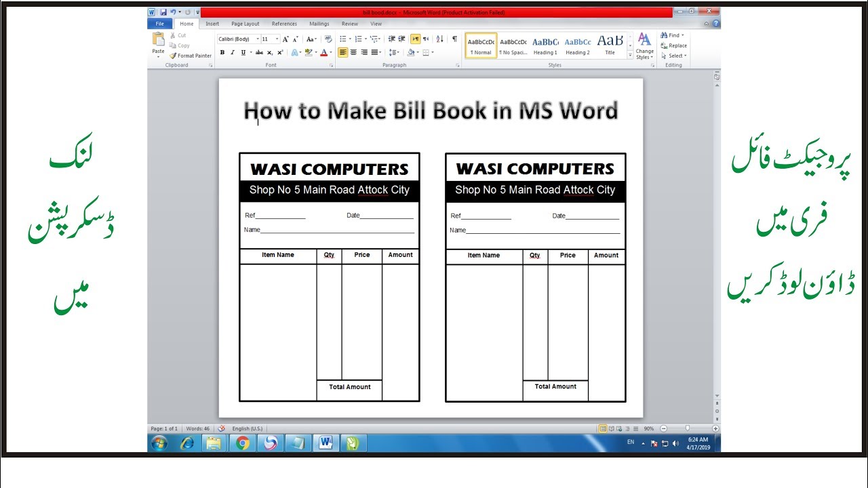Align text to the right
Image resolution: width=868 pixels, height=488 pixels.
pyautogui.click(x=364, y=52)
